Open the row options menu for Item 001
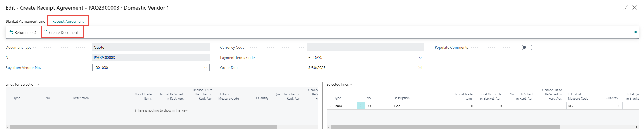 point(361,106)
